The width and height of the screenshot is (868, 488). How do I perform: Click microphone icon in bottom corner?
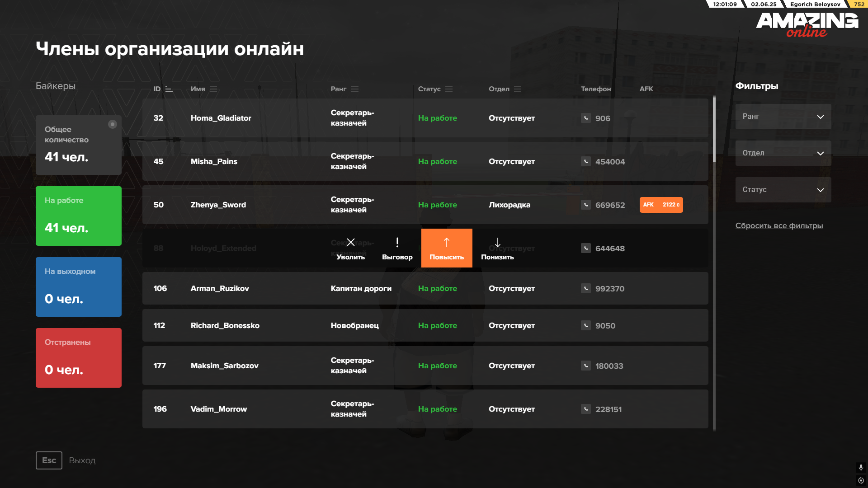[861, 467]
